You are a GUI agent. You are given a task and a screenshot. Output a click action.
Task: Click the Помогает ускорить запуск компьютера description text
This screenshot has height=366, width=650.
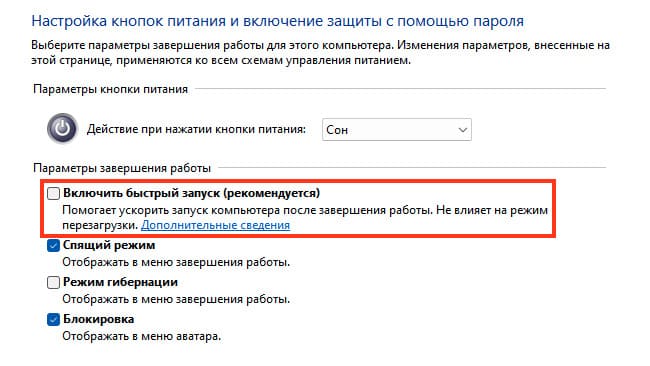[x=305, y=218]
